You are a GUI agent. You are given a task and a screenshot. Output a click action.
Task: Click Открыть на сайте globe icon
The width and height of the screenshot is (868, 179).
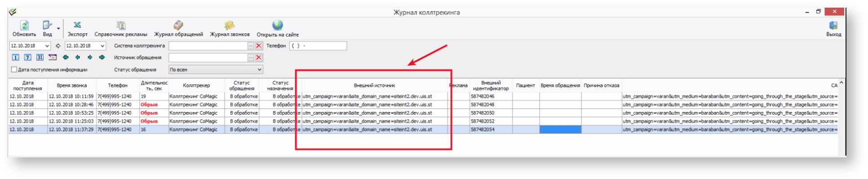click(278, 25)
